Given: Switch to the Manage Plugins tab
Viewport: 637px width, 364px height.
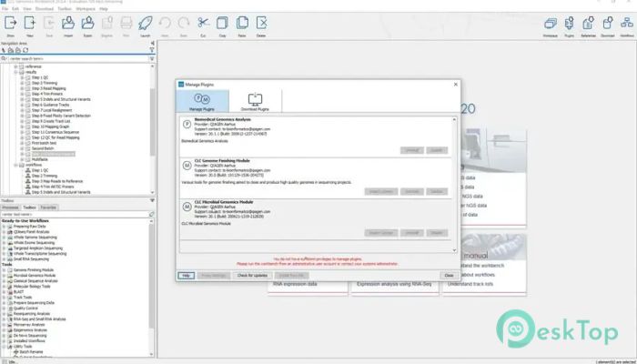Looking at the screenshot, I should (x=202, y=102).
